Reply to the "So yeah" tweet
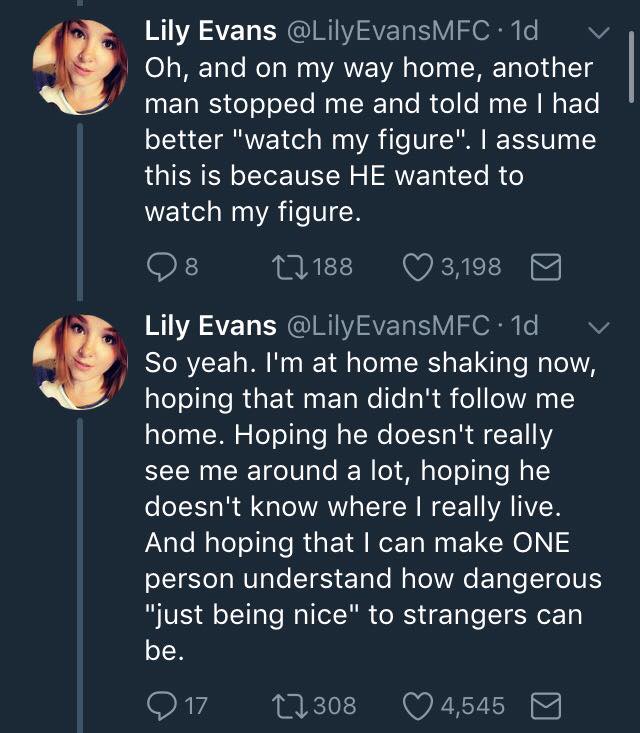 160,706
